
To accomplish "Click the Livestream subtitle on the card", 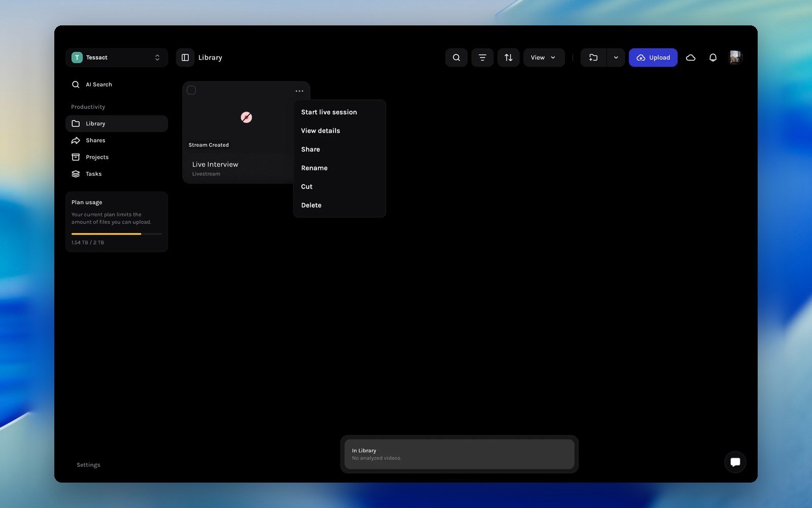I will (206, 174).
